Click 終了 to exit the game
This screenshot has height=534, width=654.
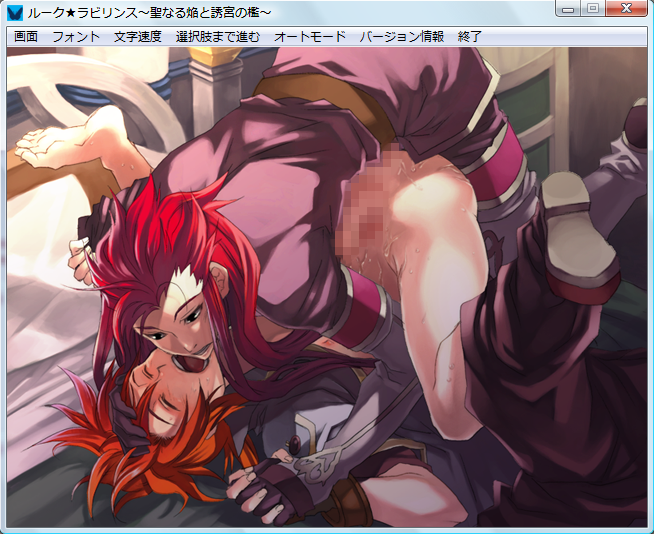pos(470,37)
